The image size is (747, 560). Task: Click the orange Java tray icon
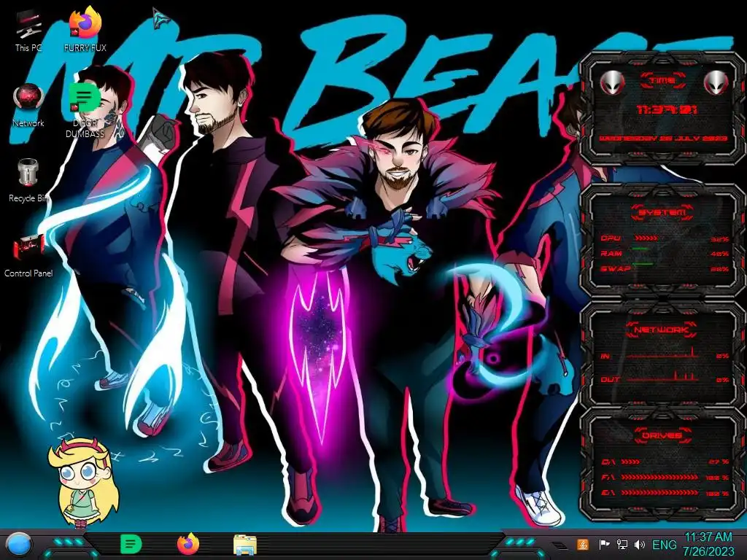(583, 544)
